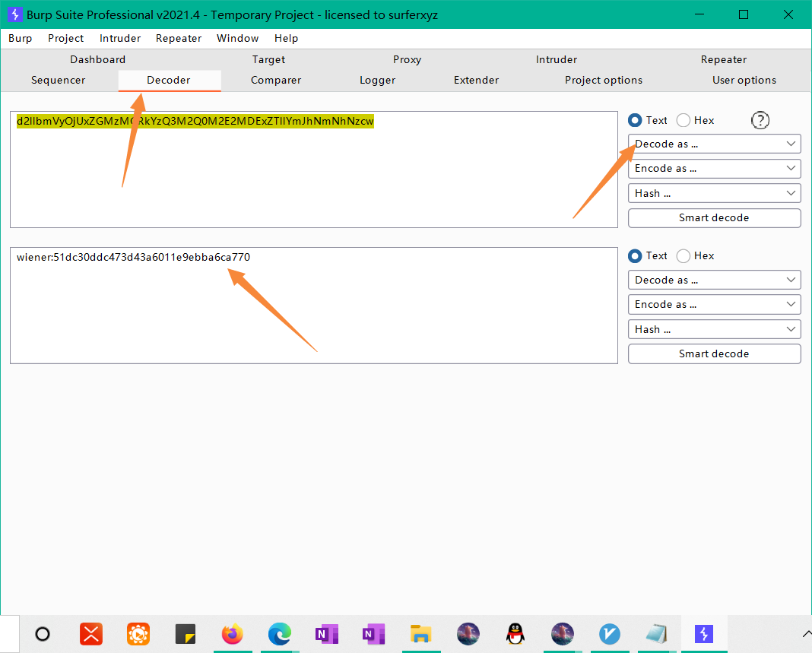The image size is (812, 653).
Task: Open top 'Encode as ...' dropdown
Action: 714,168
